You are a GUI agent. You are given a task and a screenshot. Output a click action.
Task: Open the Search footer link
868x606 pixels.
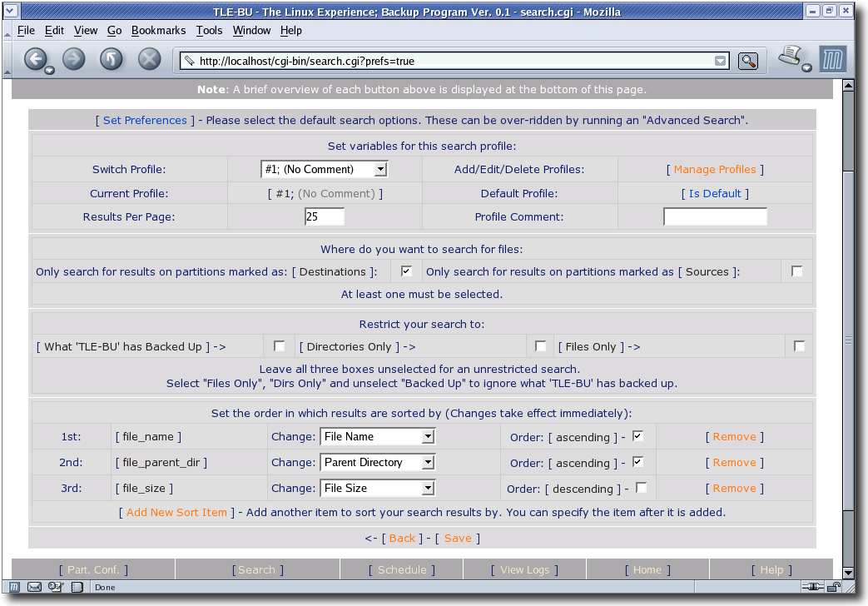(x=257, y=569)
